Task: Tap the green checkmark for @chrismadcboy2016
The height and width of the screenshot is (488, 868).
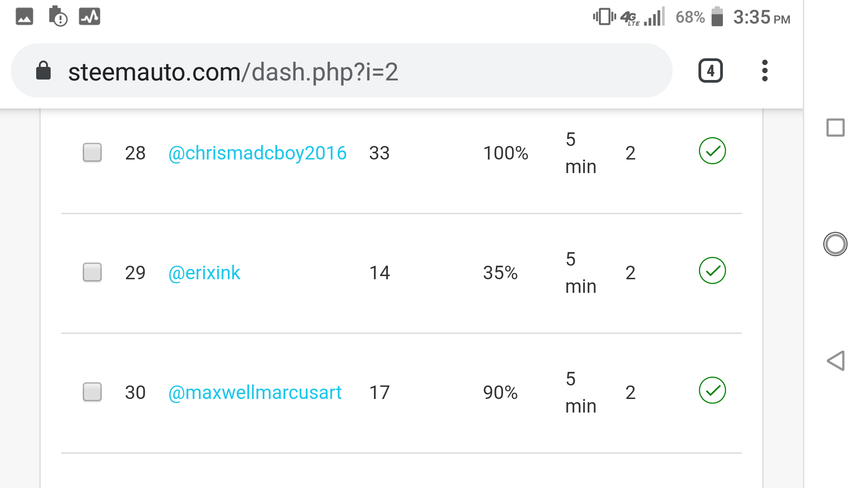Action: [712, 151]
